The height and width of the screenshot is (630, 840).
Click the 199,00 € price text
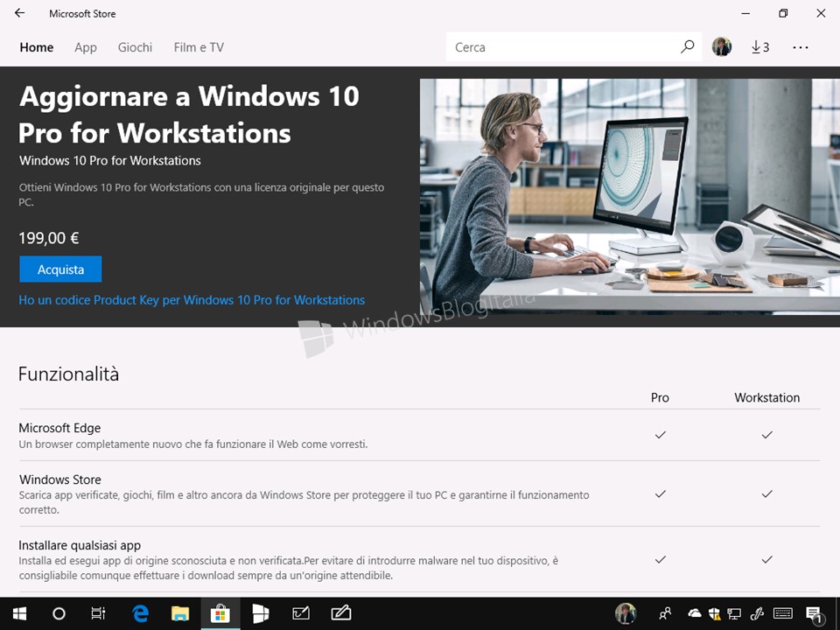pyautogui.click(x=49, y=238)
